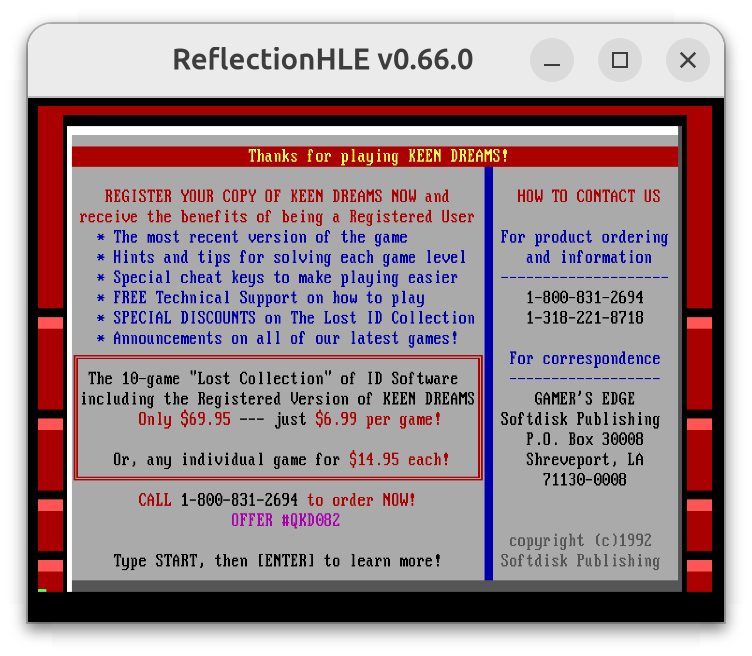Click 'Announcements on all of our latest games!'
This screenshot has height=656, width=752.
coord(285,339)
